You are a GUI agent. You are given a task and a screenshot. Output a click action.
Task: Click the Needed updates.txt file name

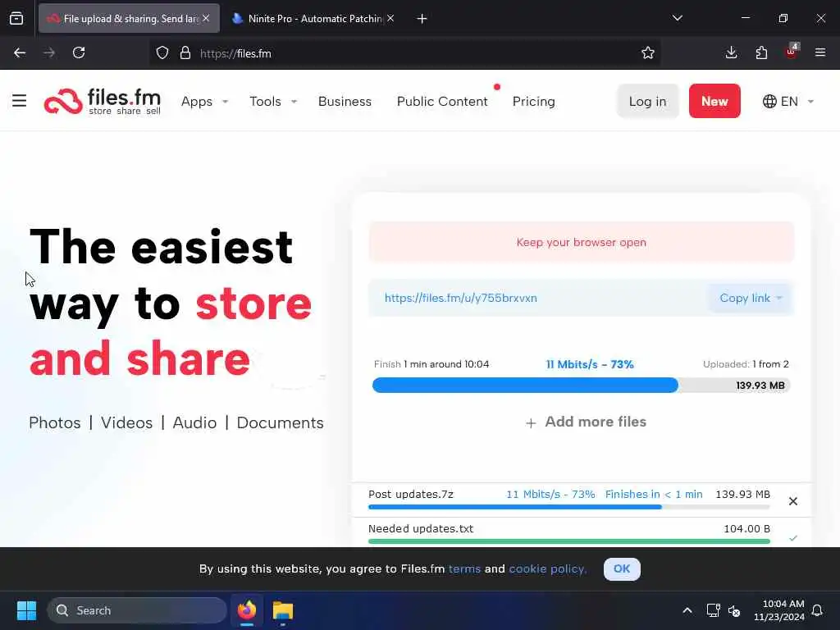point(421,529)
